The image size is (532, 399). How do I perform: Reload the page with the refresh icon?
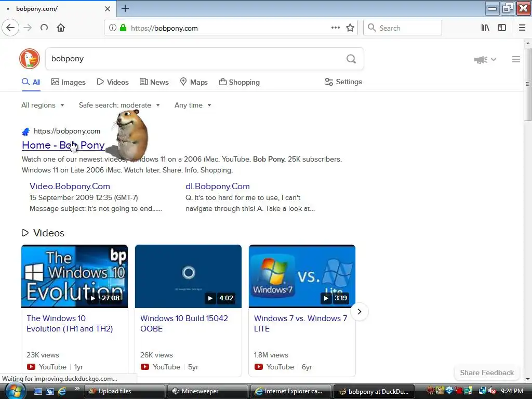coord(44,28)
